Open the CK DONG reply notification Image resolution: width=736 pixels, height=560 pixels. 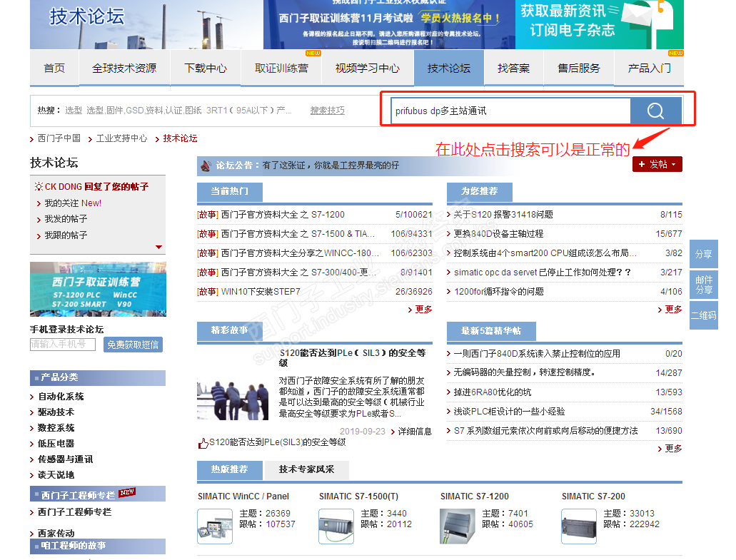[x=96, y=187]
